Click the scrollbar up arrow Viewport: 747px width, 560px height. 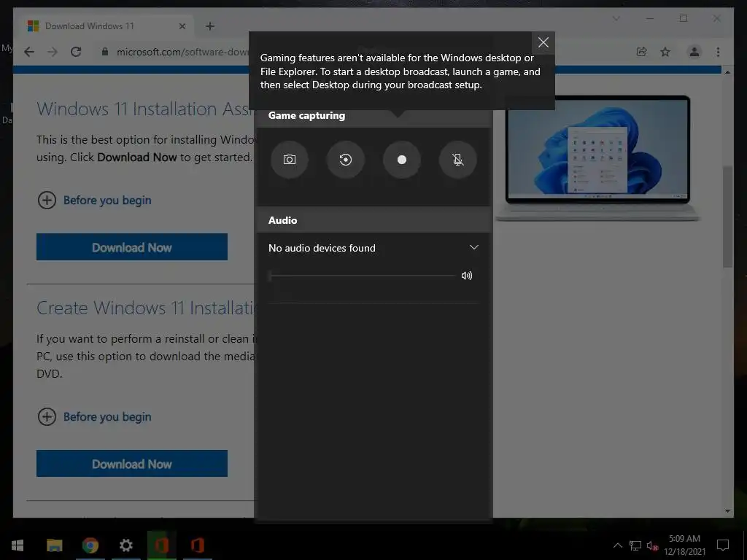point(727,72)
